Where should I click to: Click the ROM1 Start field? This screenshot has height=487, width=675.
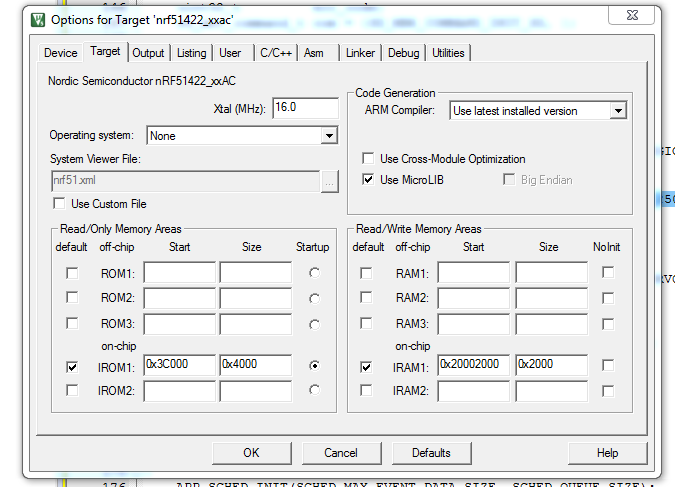(180, 272)
